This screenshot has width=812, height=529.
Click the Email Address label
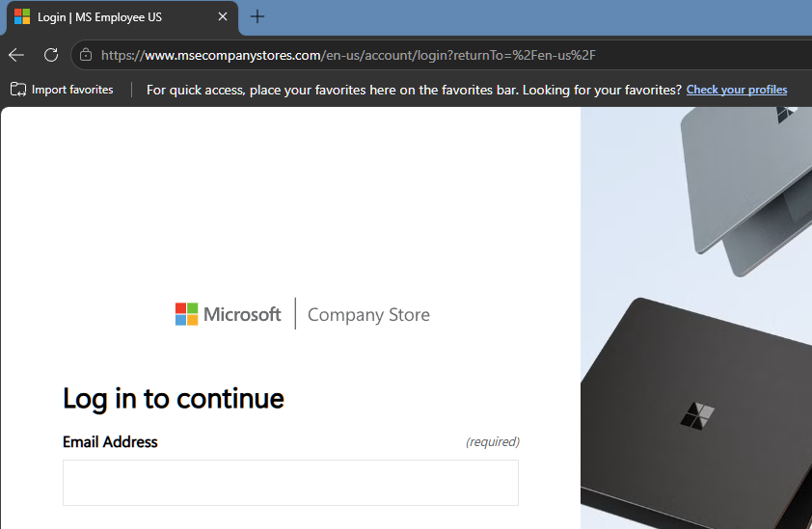point(110,442)
